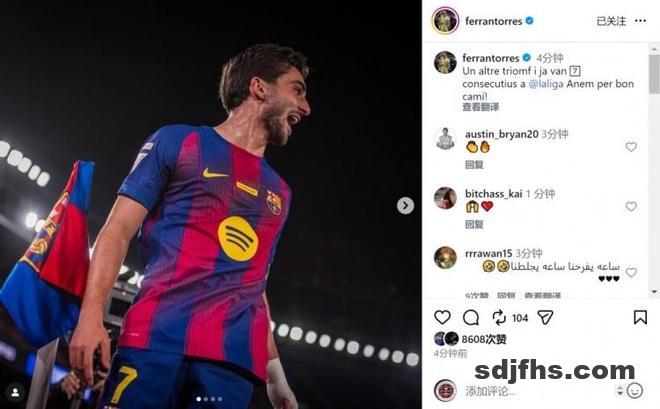Open tagged people icon on photo
The height and width of the screenshot is (409, 660).
(14, 391)
